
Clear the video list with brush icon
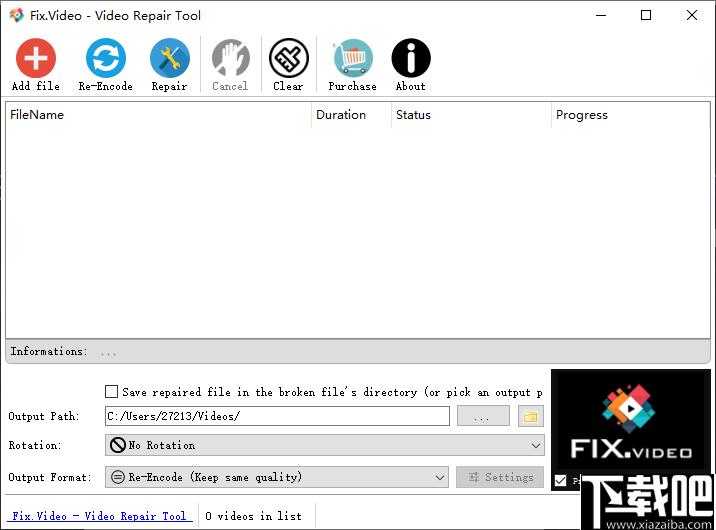coord(289,58)
